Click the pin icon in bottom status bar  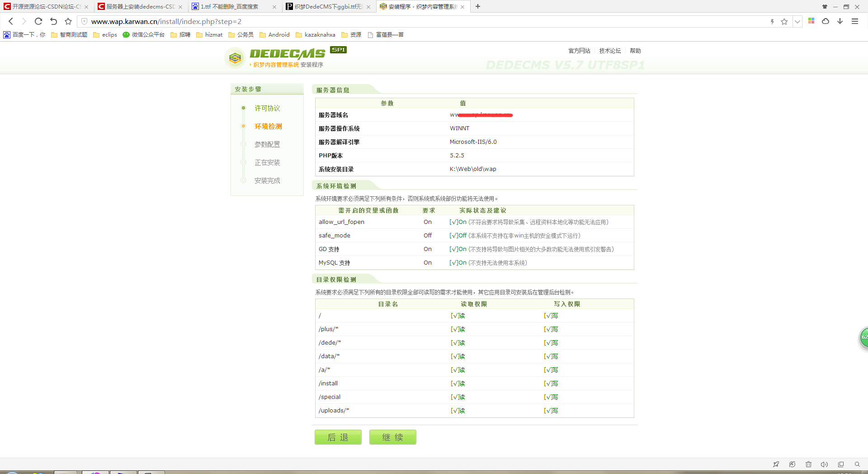click(x=776, y=464)
